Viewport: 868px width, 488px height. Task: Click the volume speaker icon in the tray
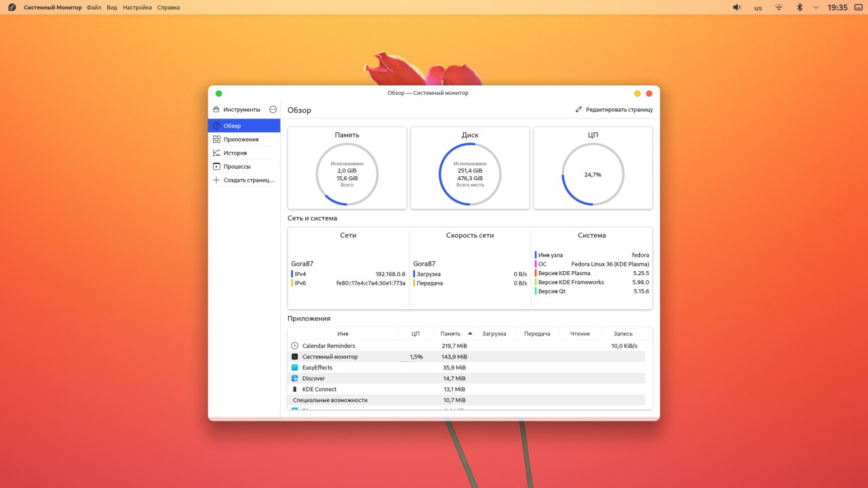tap(737, 7)
